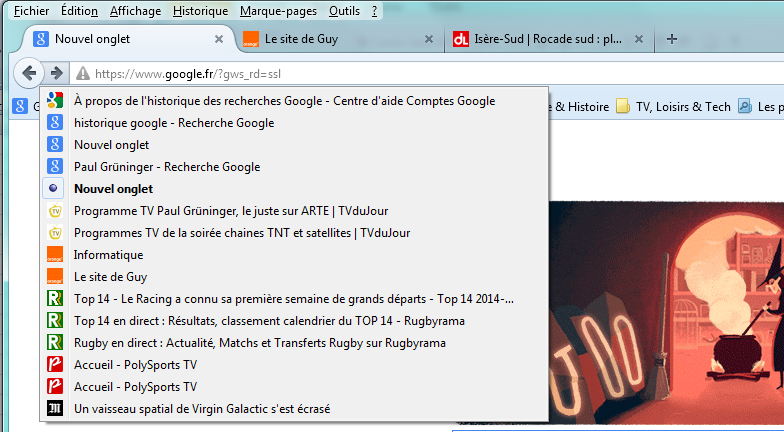Image resolution: width=784 pixels, height=432 pixels.
Task: Select Paul Grüninger Recherche Google history entry
Action: (x=166, y=167)
